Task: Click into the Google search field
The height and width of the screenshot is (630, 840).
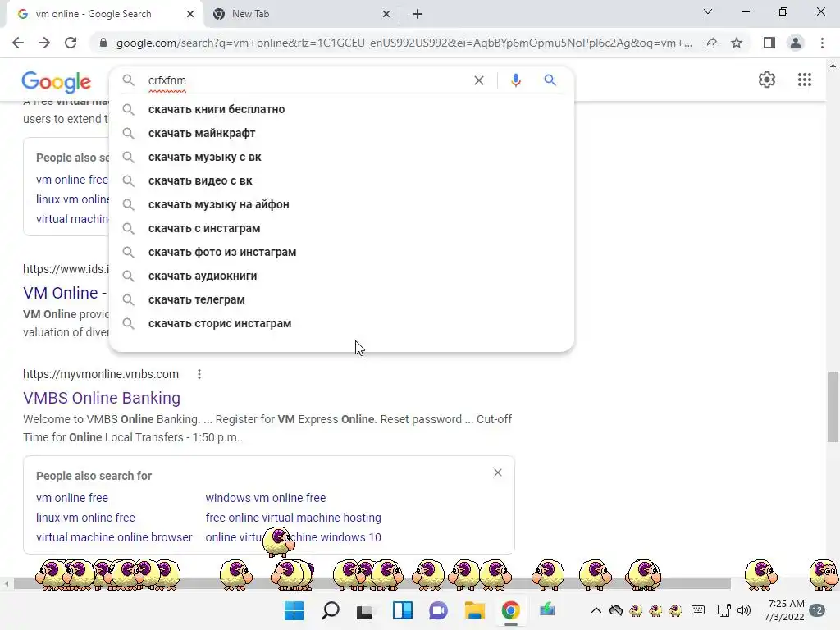Action: pos(305,80)
